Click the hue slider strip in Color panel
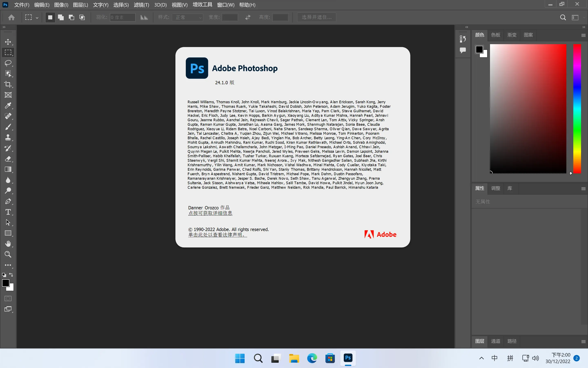 click(577, 109)
